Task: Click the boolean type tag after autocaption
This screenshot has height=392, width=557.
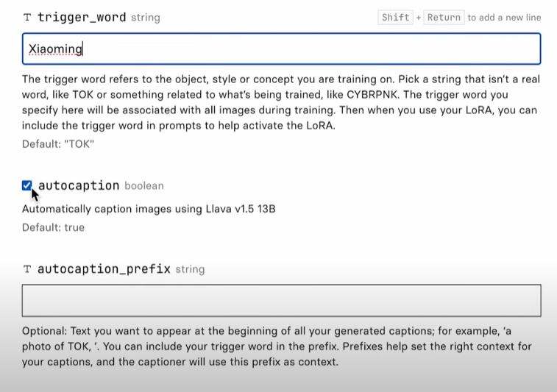Action: pos(144,186)
